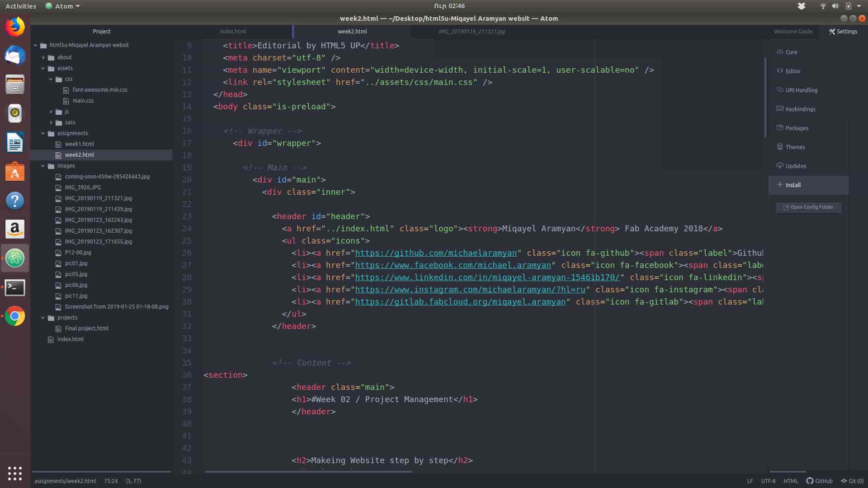Click the Open Config Folder button
Screen dimensions: 868x488
point(808,207)
